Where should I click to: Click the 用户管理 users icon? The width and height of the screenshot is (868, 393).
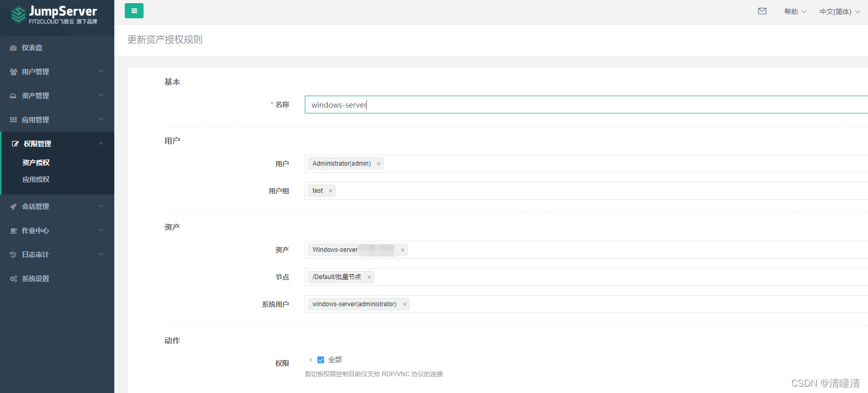(x=14, y=72)
